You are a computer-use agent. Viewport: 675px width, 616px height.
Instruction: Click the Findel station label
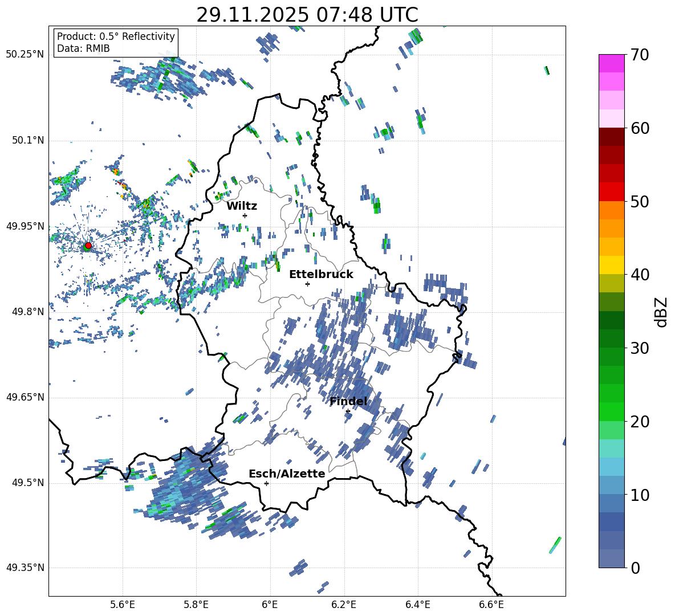tap(348, 402)
